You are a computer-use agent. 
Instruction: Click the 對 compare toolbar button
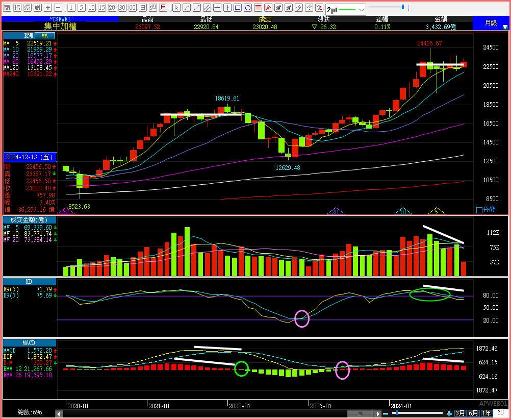(37, 8)
